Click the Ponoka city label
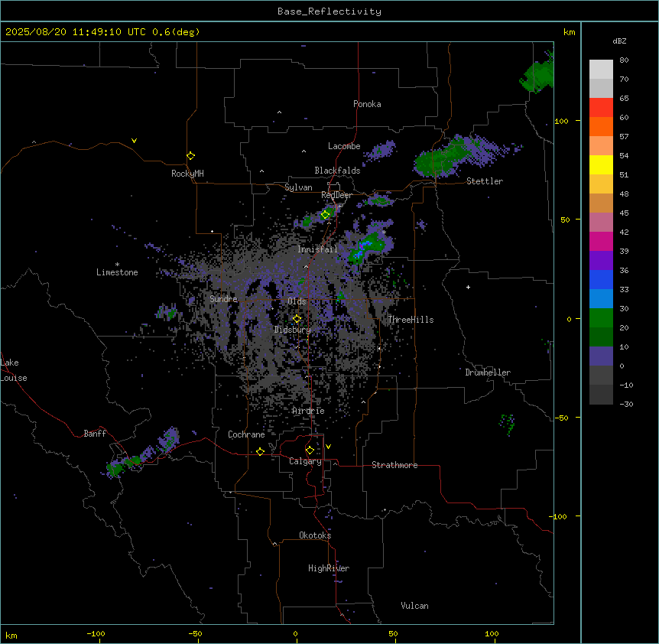659x644 pixels. [x=367, y=104]
